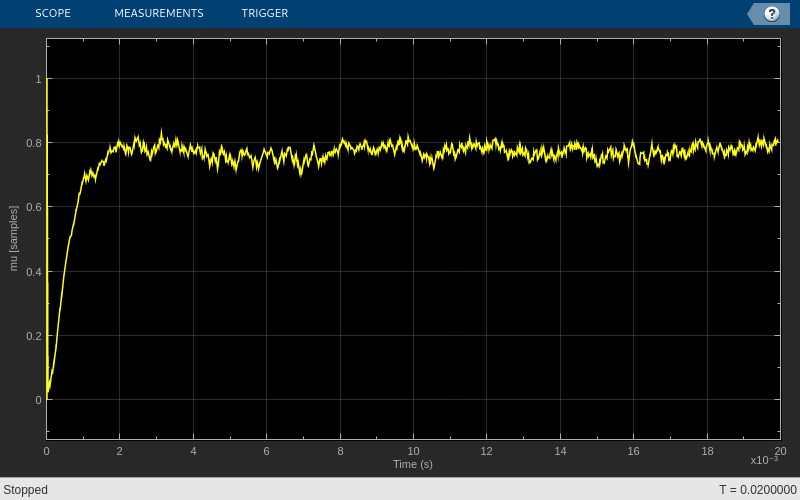
Task: Open the help question mark icon
Action: [x=771, y=14]
